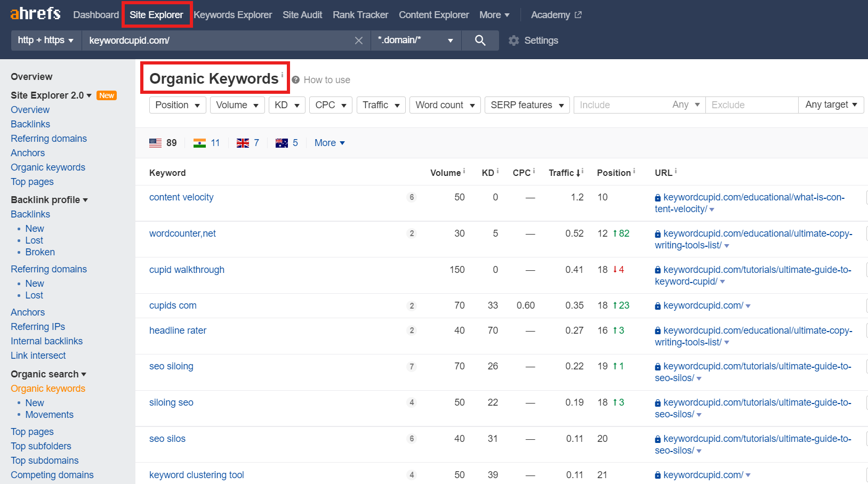Open Academy external link
The width and height of the screenshot is (868, 484).
556,15
